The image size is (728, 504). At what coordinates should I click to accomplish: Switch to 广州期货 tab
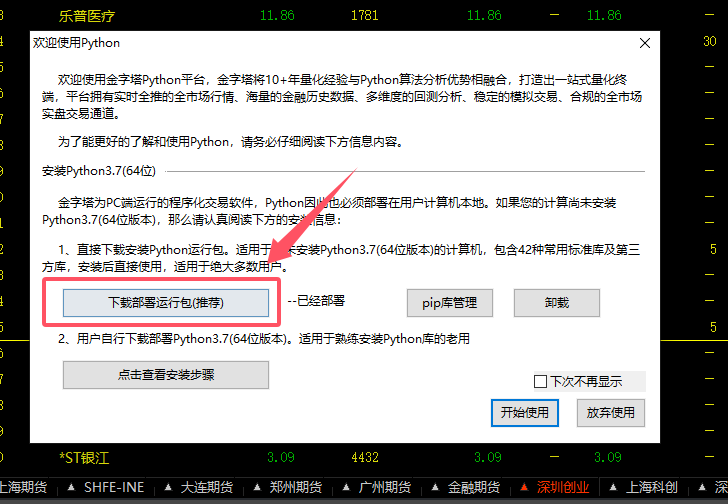point(385,487)
